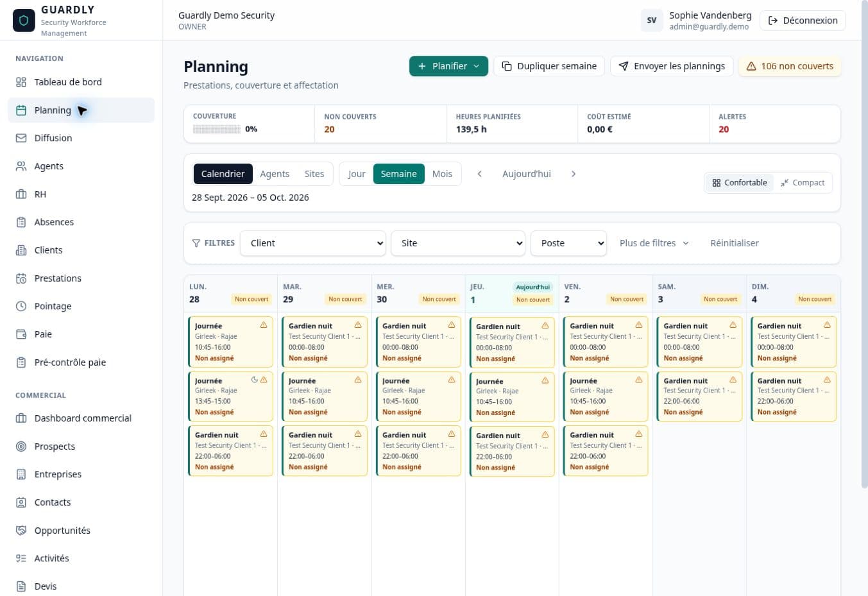This screenshot has width=868, height=596.
Task: Select the Mois view
Action: click(x=442, y=174)
